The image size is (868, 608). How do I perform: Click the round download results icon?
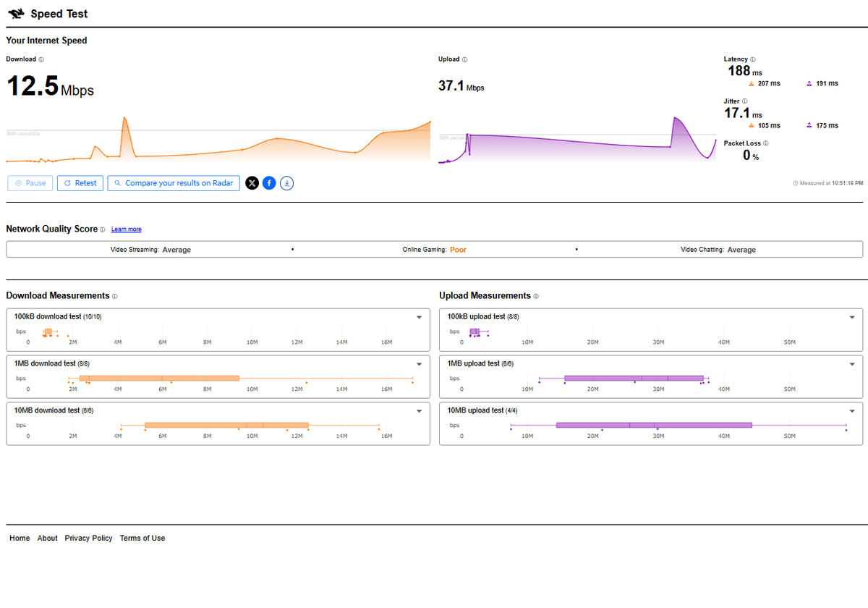click(x=287, y=183)
